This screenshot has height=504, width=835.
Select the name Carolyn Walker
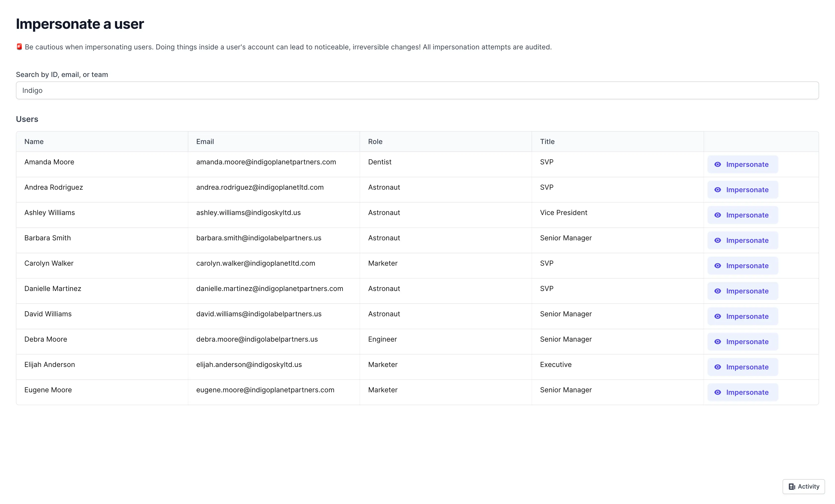click(x=49, y=263)
